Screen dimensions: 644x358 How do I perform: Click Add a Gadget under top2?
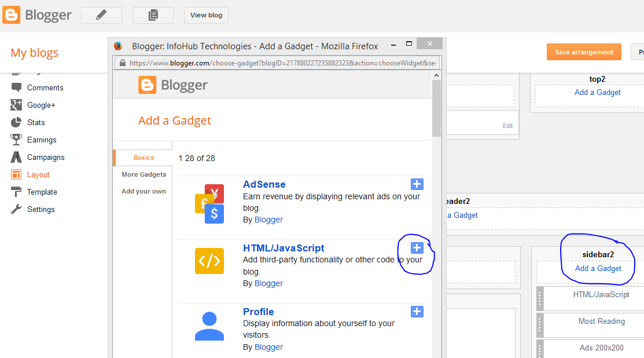click(597, 93)
